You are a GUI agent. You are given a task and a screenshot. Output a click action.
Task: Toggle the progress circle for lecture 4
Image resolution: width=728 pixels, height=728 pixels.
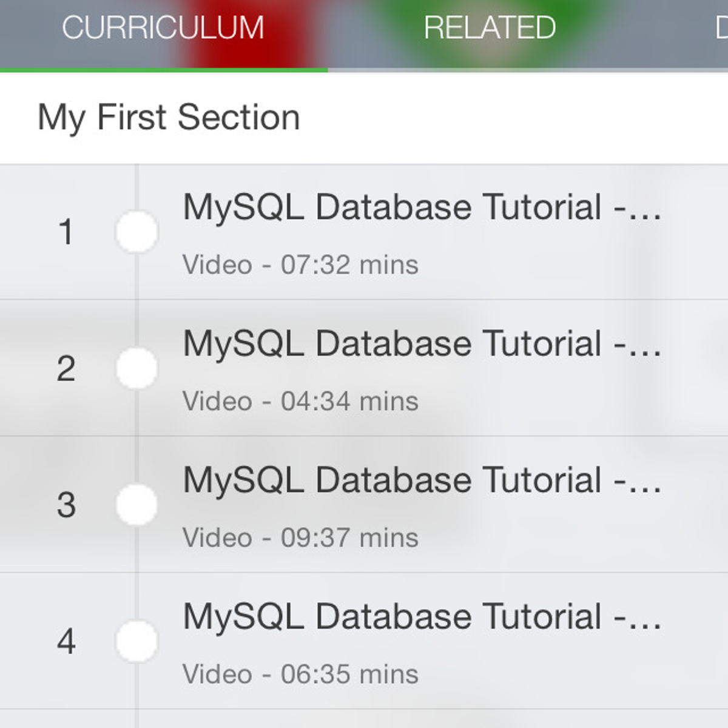click(136, 641)
